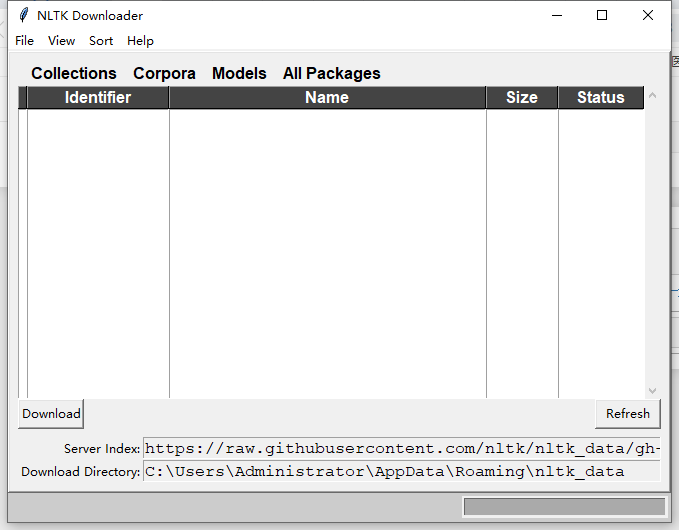
Task: Switch to the All Packages tab
Action: coord(331,73)
